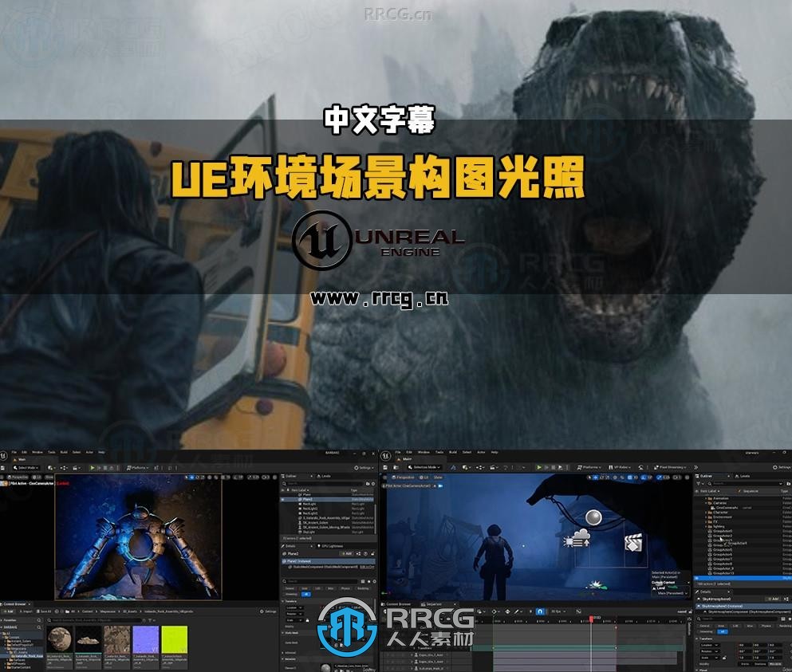
Task: Click the translate tool in left viewport toolbar
Action: (x=192, y=477)
